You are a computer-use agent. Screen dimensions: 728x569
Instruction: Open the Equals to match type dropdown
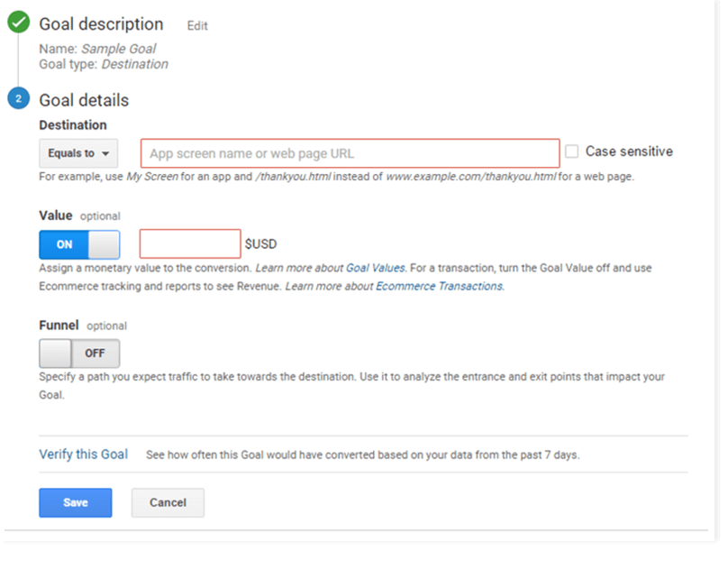point(78,153)
